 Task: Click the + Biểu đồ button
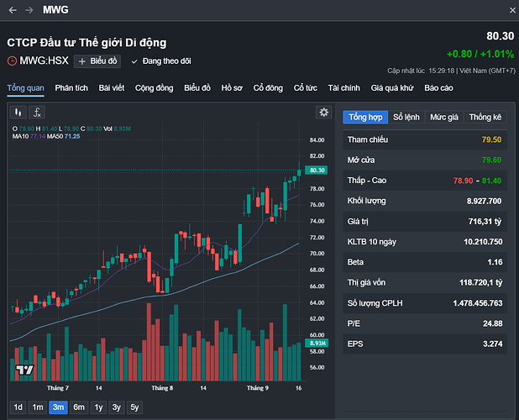tap(98, 60)
